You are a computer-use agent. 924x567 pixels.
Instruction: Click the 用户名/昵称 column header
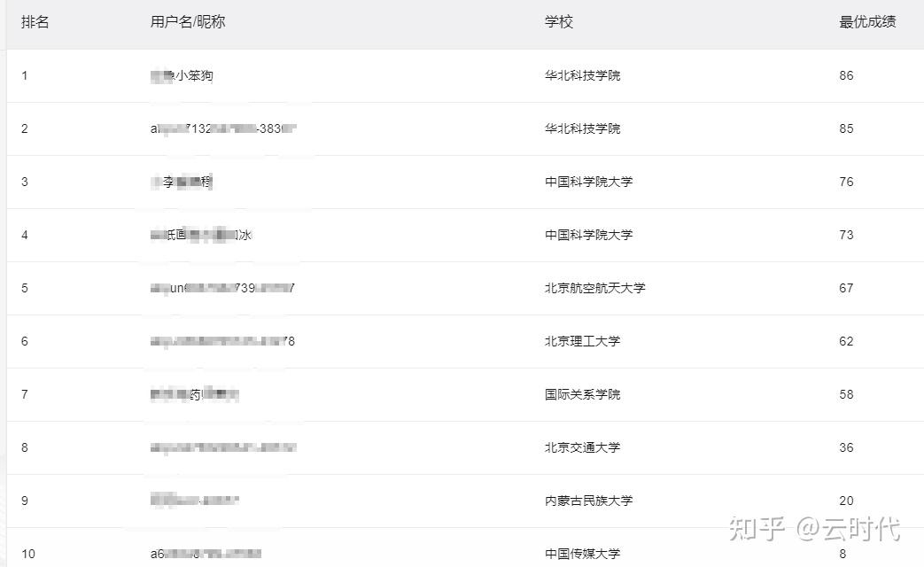coord(188,22)
